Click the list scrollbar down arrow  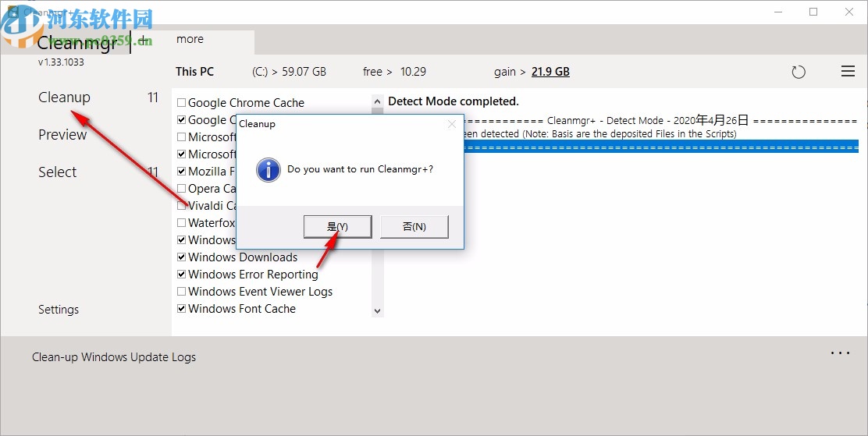click(378, 311)
